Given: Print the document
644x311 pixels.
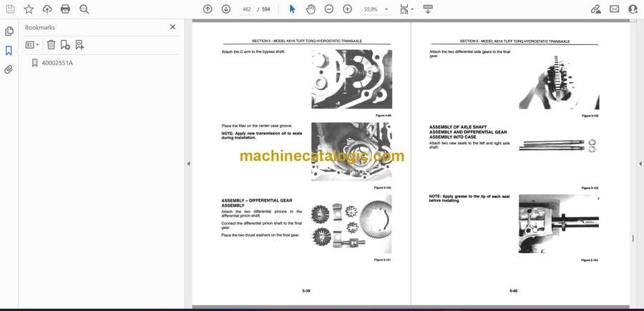Looking at the screenshot, I should [65, 9].
